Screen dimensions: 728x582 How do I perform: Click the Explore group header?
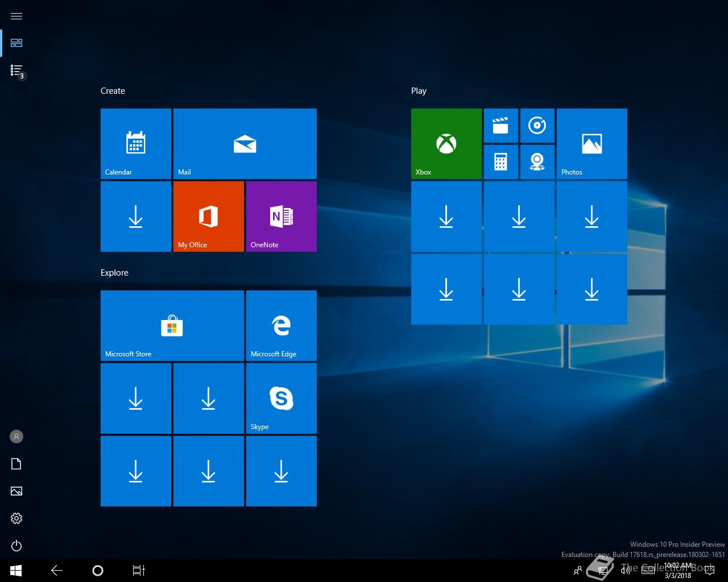pos(114,273)
